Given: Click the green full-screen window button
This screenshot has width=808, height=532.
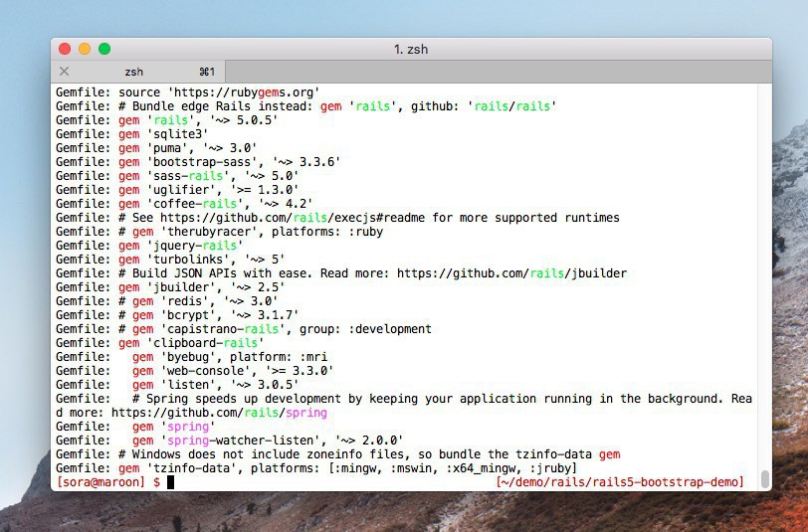Looking at the screenshot, I should 104,49.
